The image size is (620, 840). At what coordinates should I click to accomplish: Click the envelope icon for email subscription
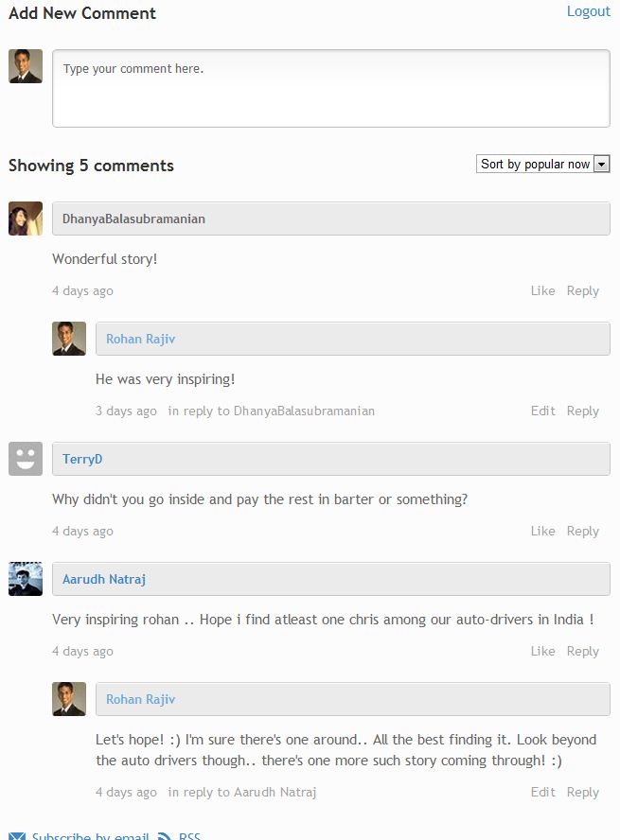17,836
